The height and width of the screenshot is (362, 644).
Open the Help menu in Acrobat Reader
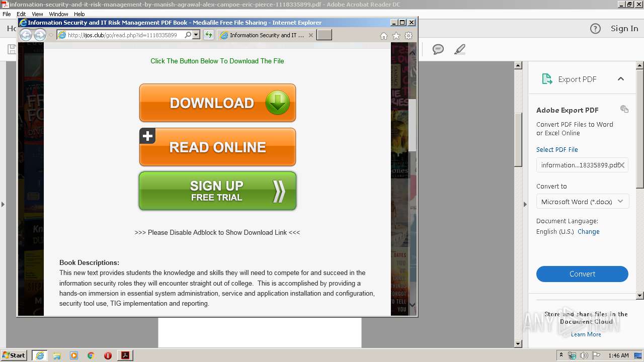(79, 14)
